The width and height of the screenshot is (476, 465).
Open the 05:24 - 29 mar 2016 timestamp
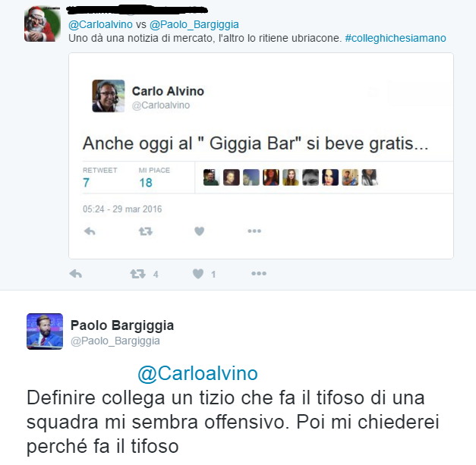coord(122,209)
